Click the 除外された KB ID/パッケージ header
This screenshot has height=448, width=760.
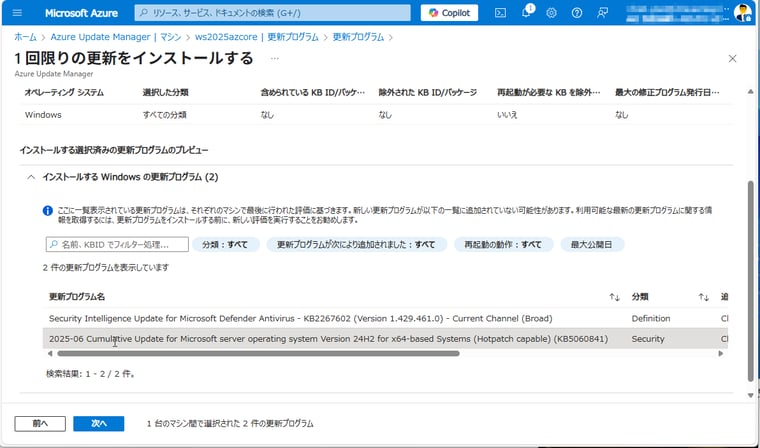tap(428, 92)
